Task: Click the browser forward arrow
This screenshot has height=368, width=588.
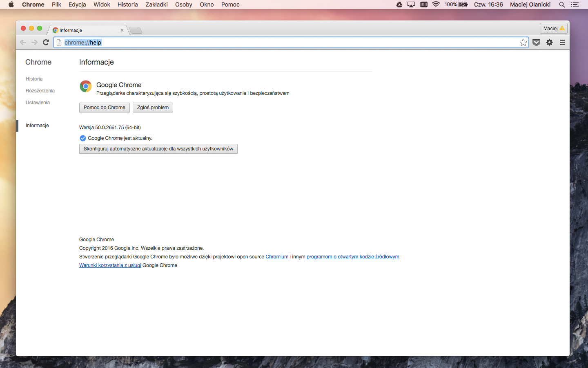Action: point(34,42)
